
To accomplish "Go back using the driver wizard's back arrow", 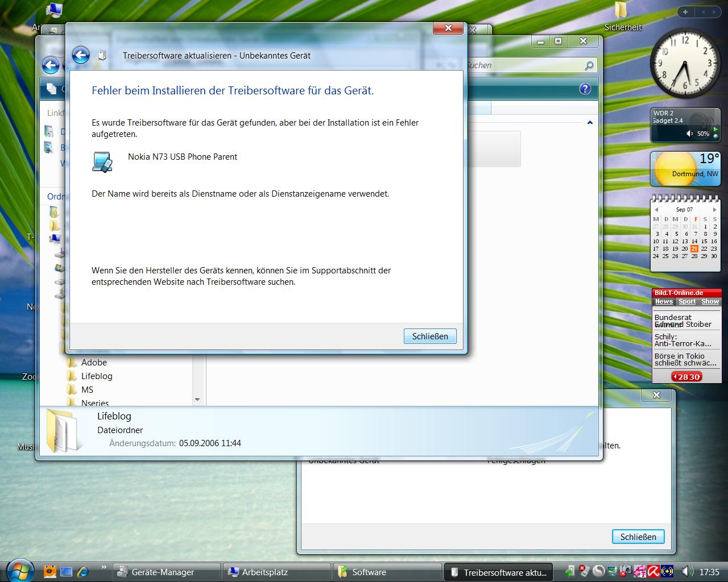I will tap(81, 55).
